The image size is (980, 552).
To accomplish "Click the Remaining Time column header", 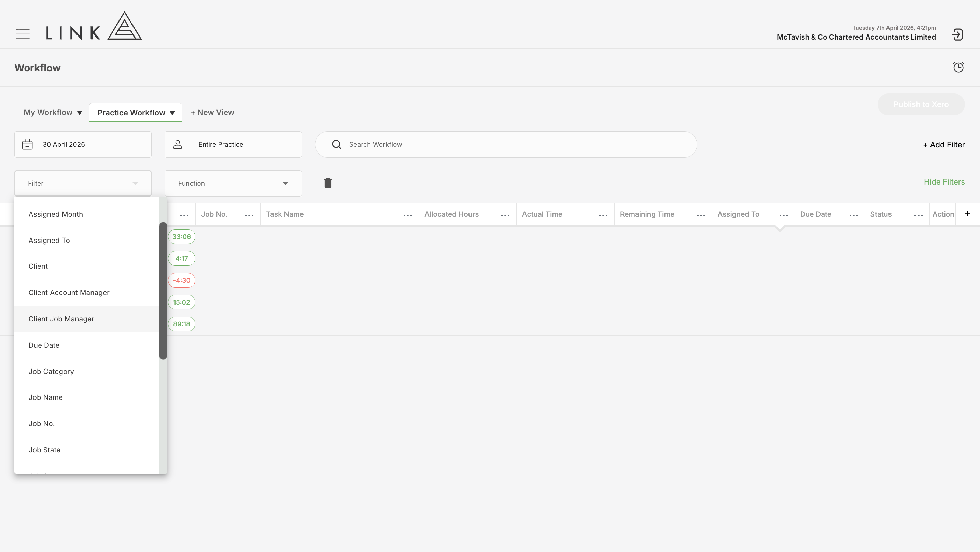I will coord(647,214).
